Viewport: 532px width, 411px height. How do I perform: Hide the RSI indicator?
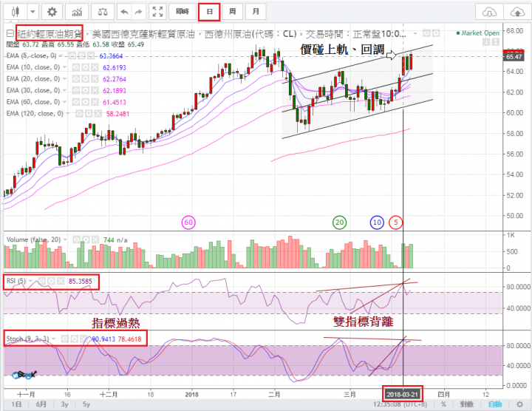[x=42, y=281]
